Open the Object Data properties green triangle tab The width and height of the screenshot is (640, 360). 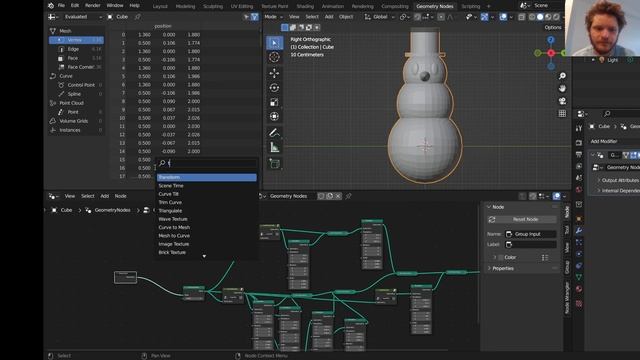point(579,277)
